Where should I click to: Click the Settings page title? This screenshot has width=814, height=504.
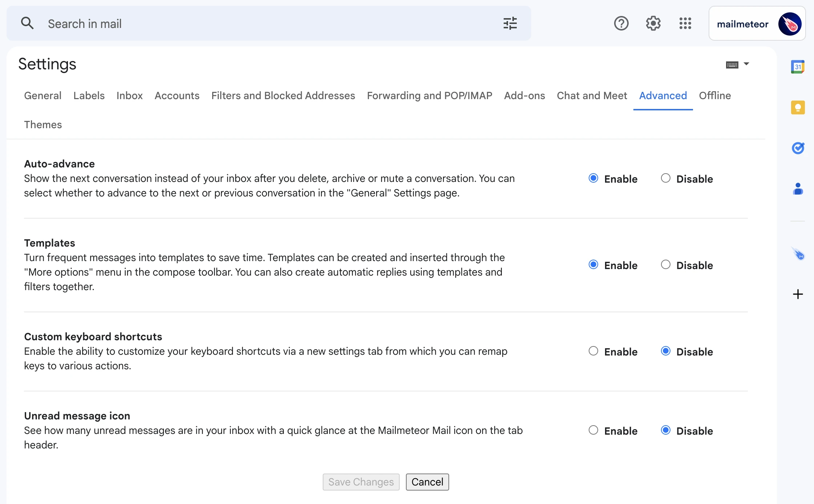click(47, 64)
